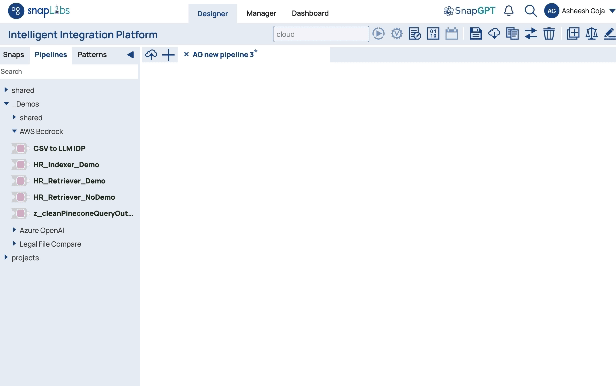Click the Import Pipeline cloud upload icon
This screenshot has width=616, height=386.
pos(151,55)
